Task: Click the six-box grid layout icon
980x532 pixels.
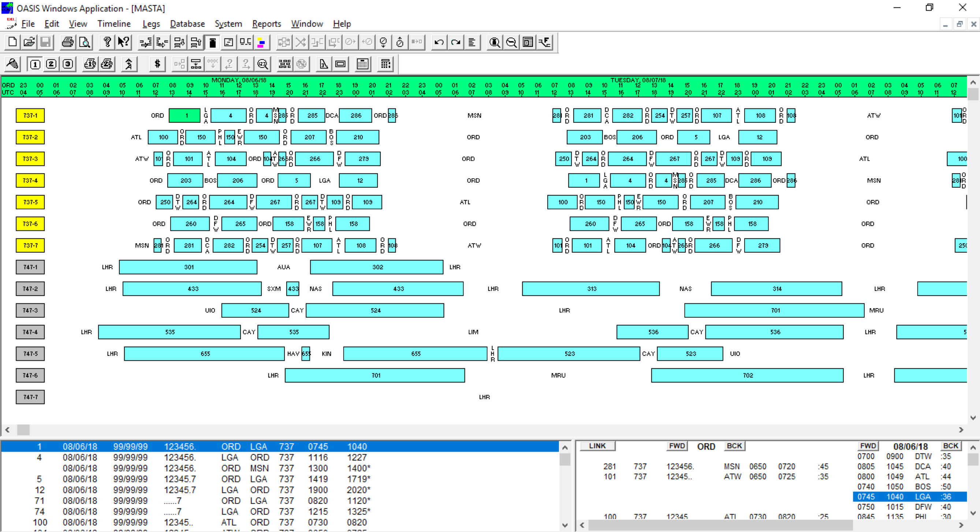Action: (284, 64)
